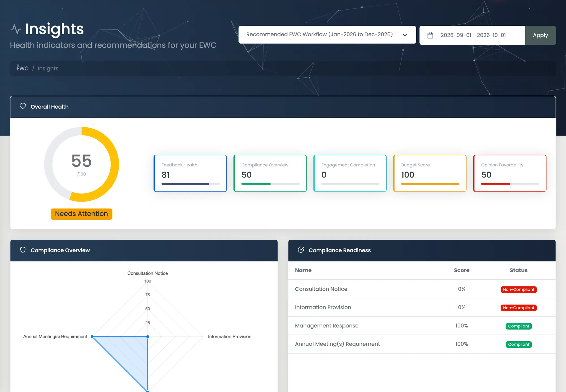566x392 pixels.
Task: Click Annual Meeting(s) Requirement radar data point
Action: tap(92, 337)
